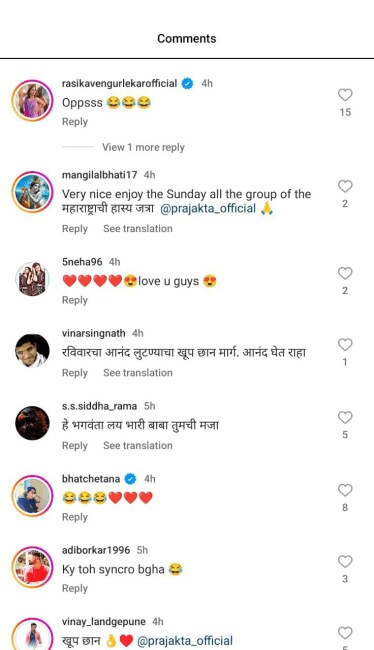Open rasikavengurlekarofficial profile picture
The height and width of the screenshot is (650, 374).
[x=32, y=100]
